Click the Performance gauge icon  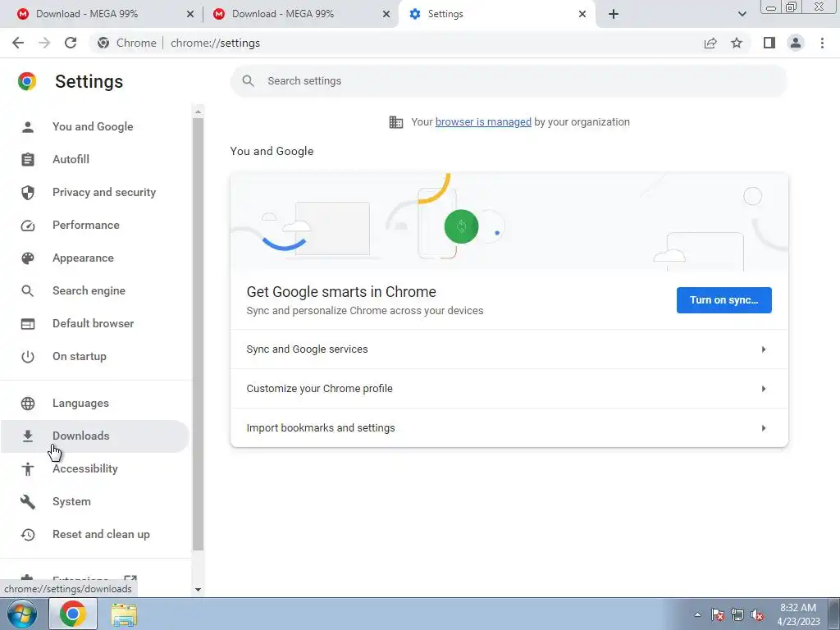coord(28,226)
